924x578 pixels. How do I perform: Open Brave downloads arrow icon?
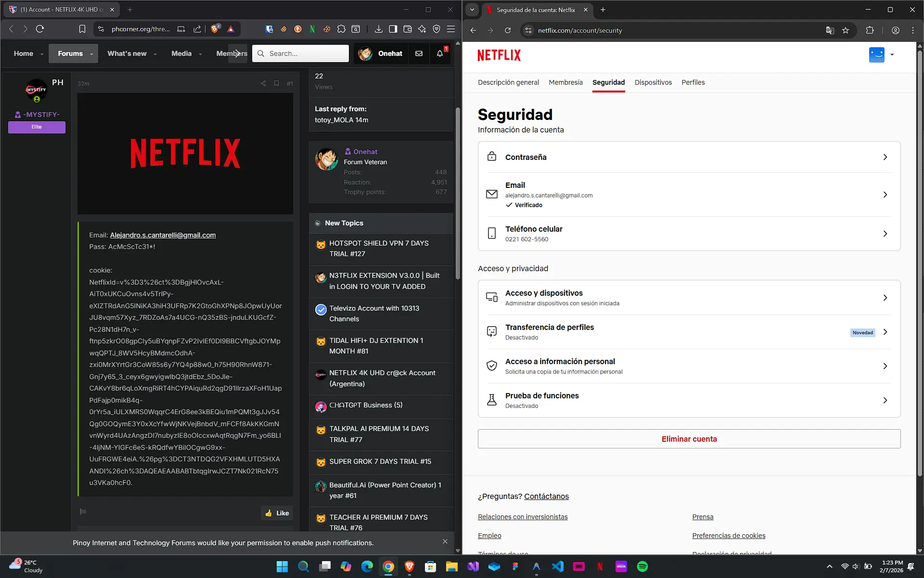[x=379, y=29]
